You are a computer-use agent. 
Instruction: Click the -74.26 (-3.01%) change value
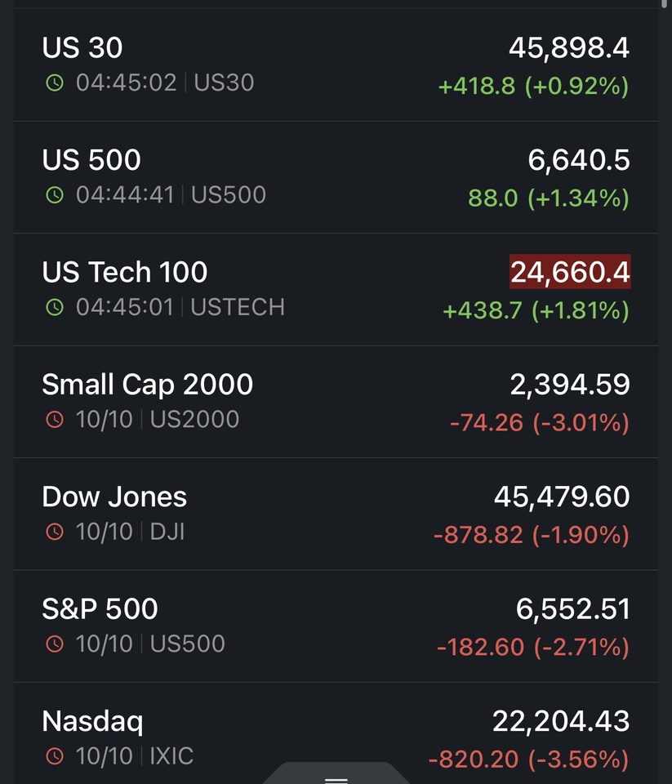[x=540, y=423]
